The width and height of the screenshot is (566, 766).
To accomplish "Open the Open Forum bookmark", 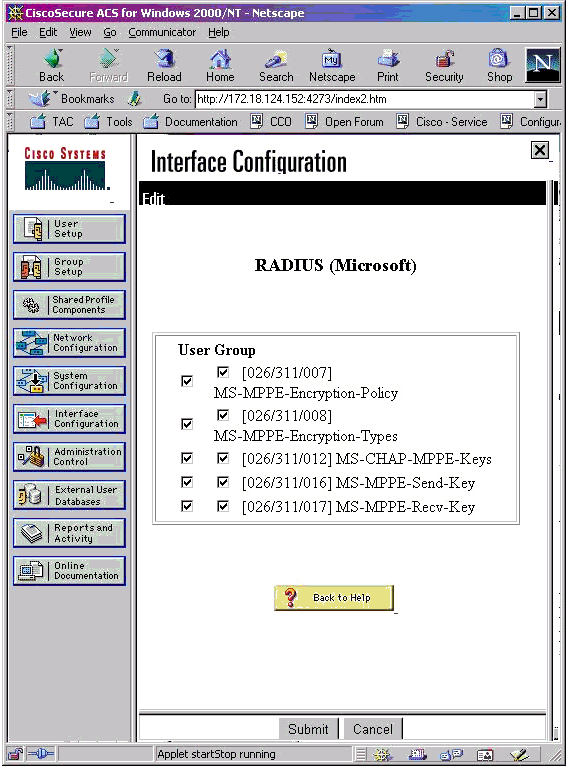I will (344, 122).
